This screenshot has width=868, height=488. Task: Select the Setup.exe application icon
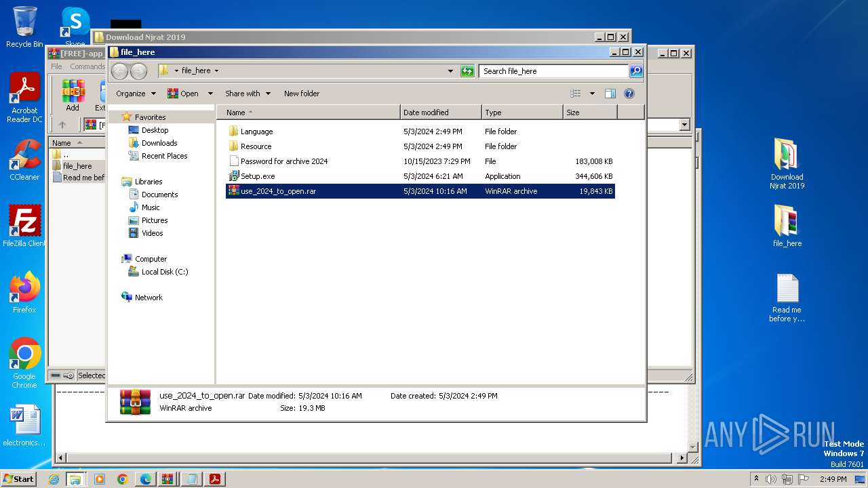(234, 176)
